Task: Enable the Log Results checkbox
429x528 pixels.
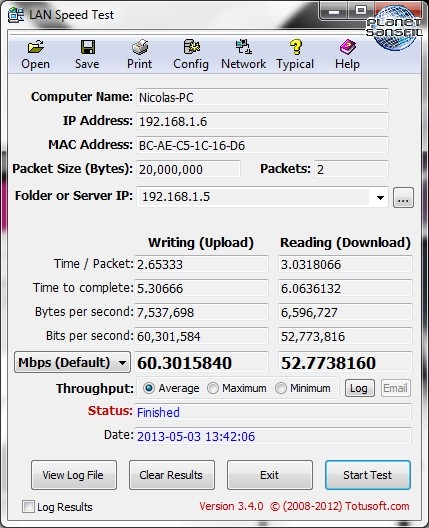Action: [x=28, y=506]
